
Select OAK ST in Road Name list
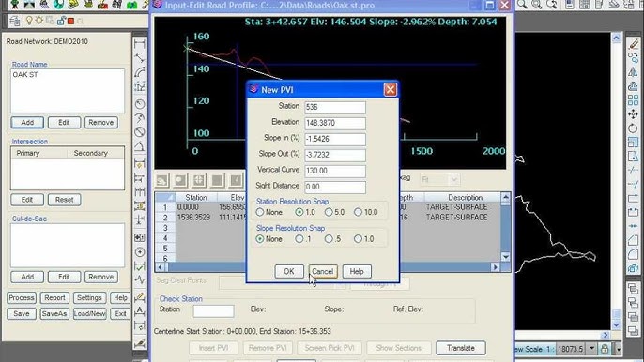(x=25, y=75)
